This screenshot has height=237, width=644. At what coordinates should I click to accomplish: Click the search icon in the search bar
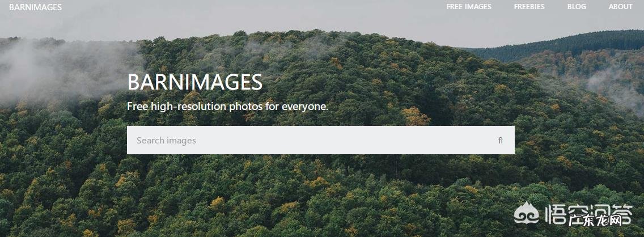point(500,141)
